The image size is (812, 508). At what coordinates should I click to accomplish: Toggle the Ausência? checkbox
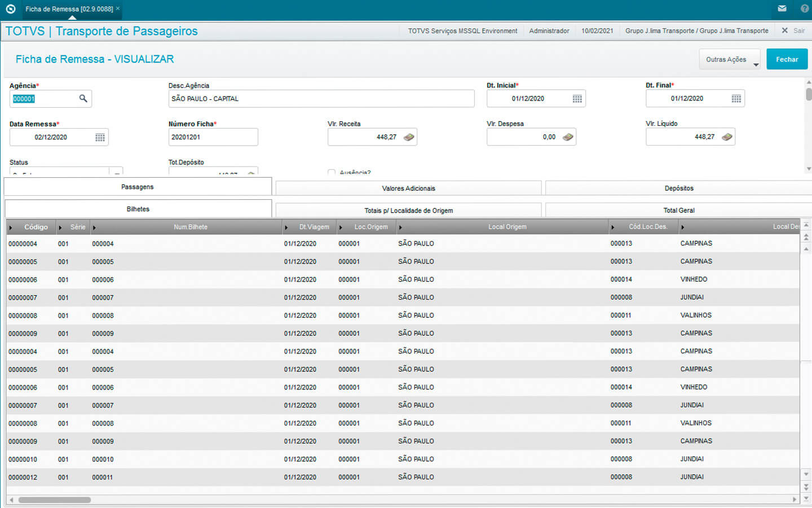coord(332,172)
